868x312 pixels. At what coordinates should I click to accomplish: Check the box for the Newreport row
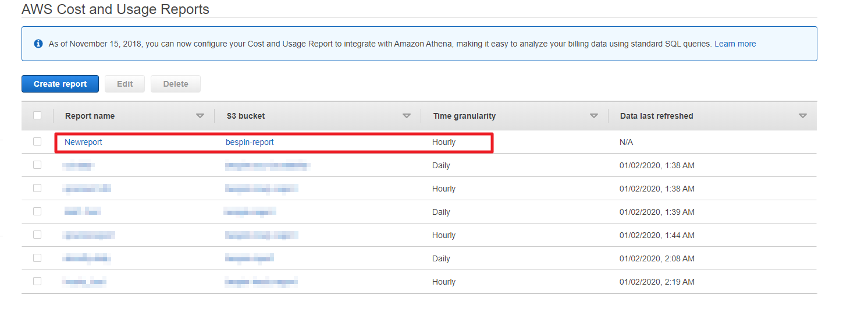(37, 141)
